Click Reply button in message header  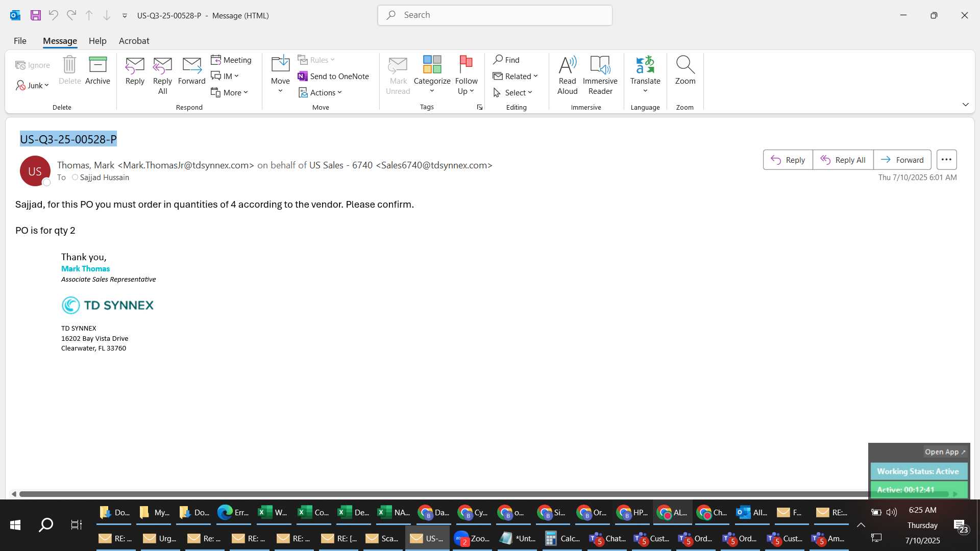(x=788, y=160)
